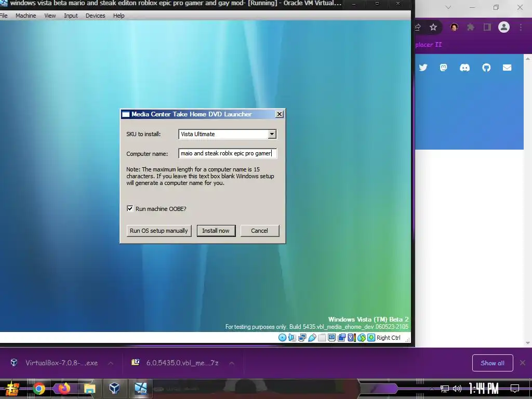This screenshot has width=532, height=399.
Task: Open the SKU to install dropdown arrow
Action: click(x=272, y=135)
